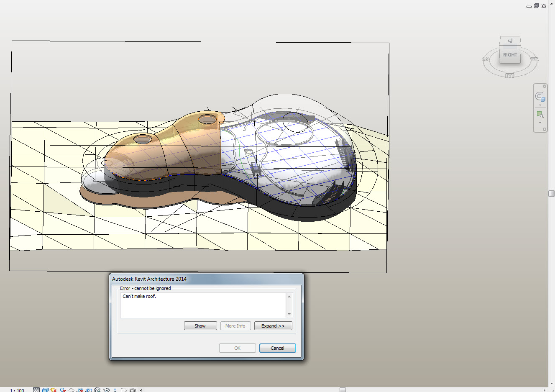Click the ViewCube TOP face
The image size is (555, 392).
[x=510, y=41]
